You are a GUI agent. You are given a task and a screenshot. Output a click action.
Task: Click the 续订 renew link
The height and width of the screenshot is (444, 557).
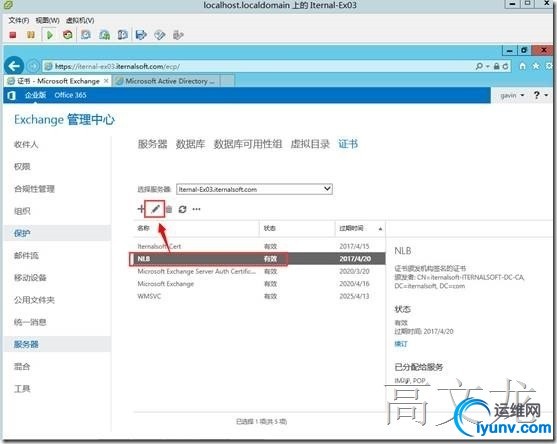[401, 344]
